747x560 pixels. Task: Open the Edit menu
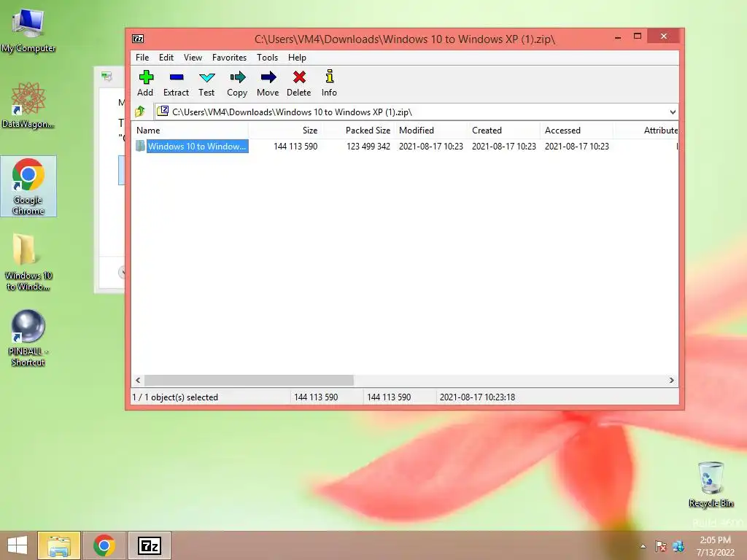[x=166, y=58]
